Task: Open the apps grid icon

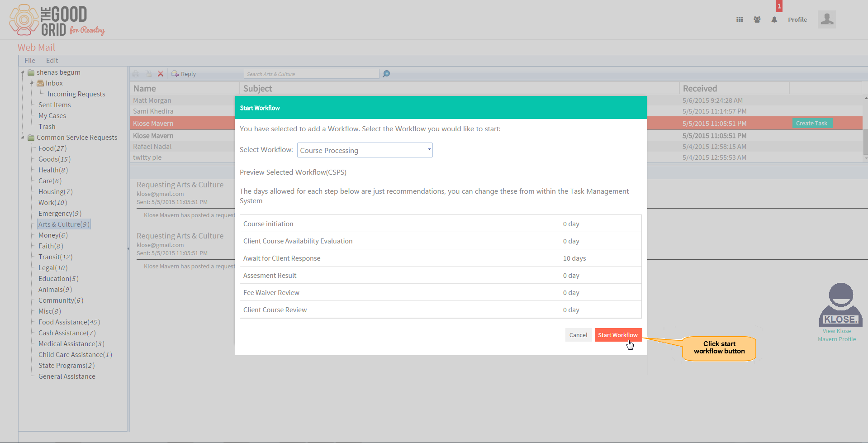Action: pyautogui.click(x=740, y=19)
